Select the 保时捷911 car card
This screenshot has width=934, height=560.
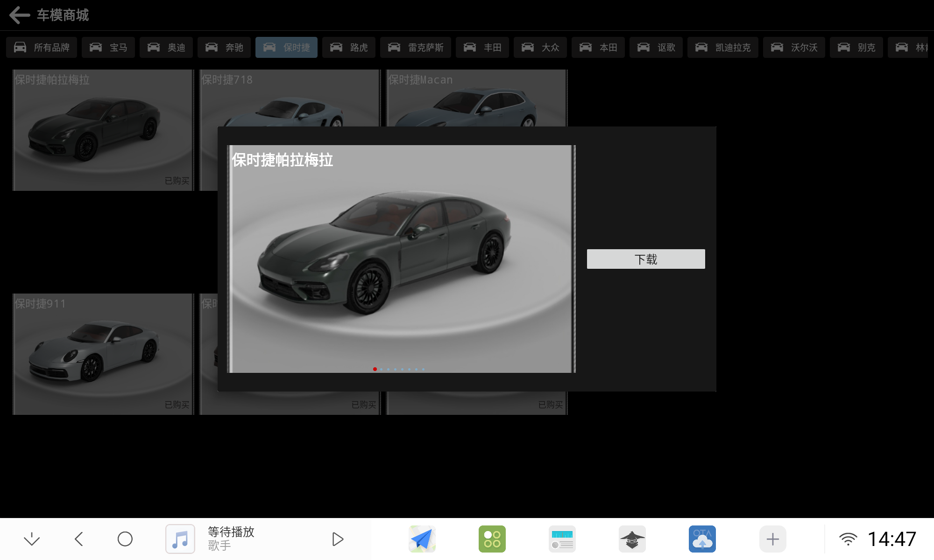(x=103, y=354)
